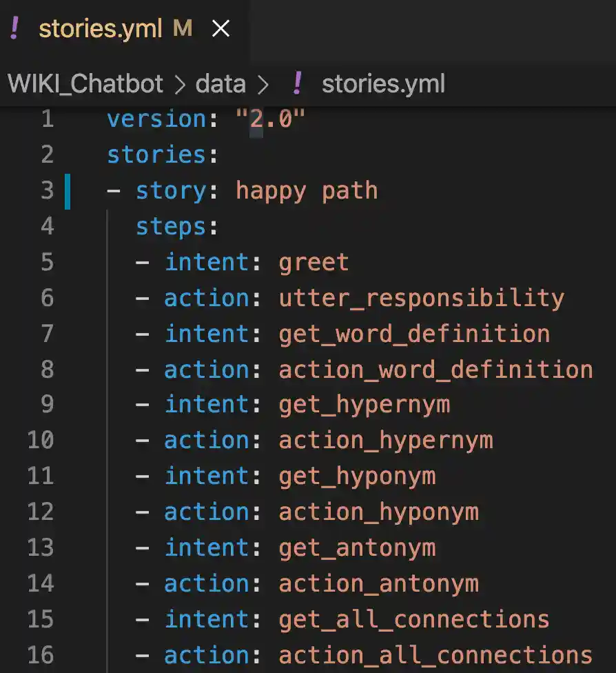Image resolution: width=616 pixels, height=673 pixels.
Task: Place cursor on get_all_connections intent
Action: pyautogui.click(x=414, y=619)
